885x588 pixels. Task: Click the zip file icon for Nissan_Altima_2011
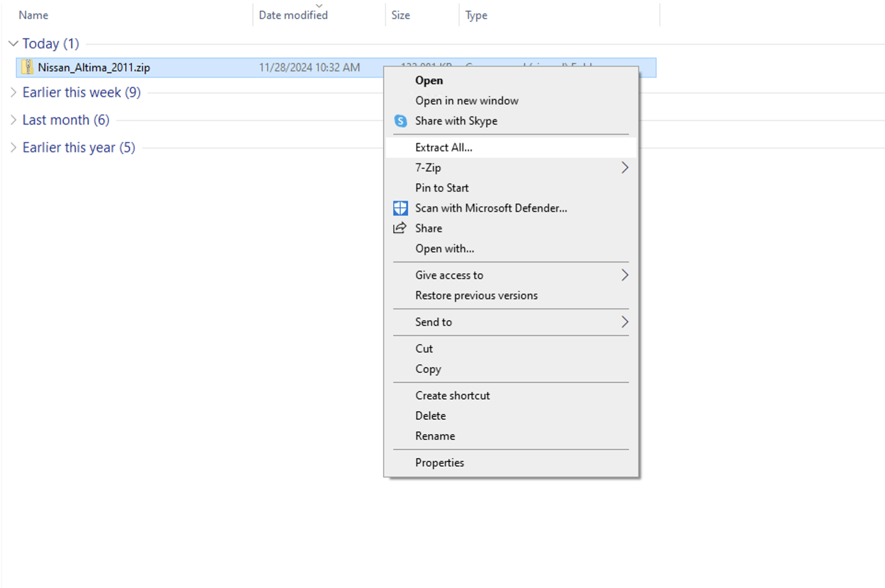(x=28, y=67)
